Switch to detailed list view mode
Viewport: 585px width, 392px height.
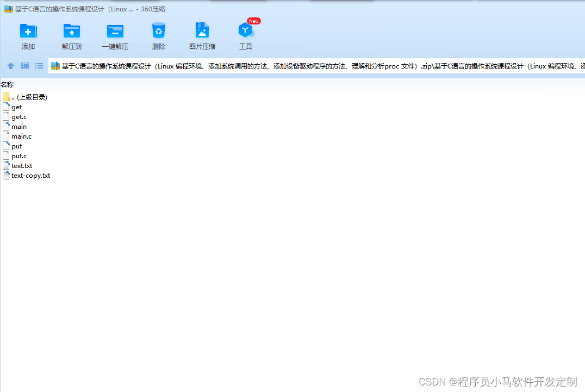click(x=39, y=66)
